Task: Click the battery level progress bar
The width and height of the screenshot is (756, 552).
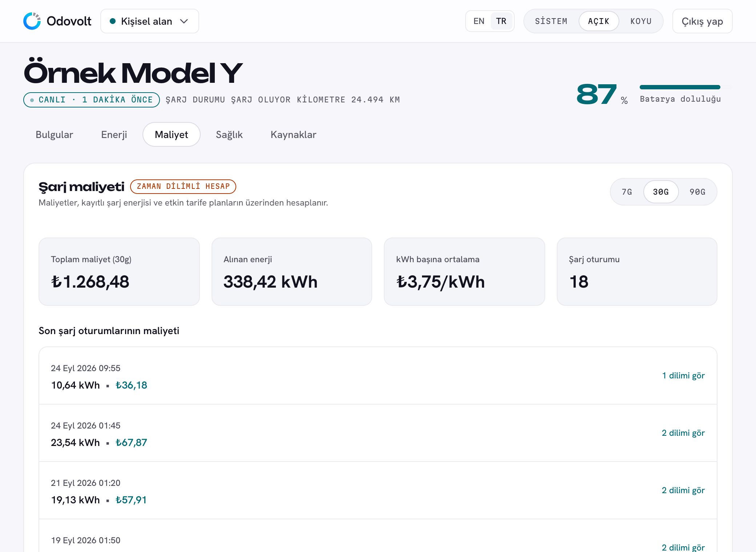Action: pyautogui.click(x=685, y=87)
